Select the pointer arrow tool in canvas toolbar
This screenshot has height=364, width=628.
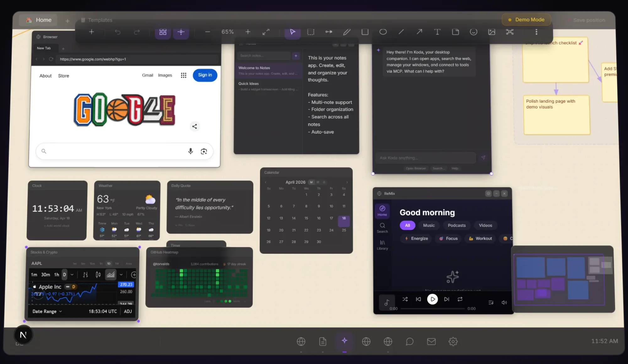(x=292, y=32)
